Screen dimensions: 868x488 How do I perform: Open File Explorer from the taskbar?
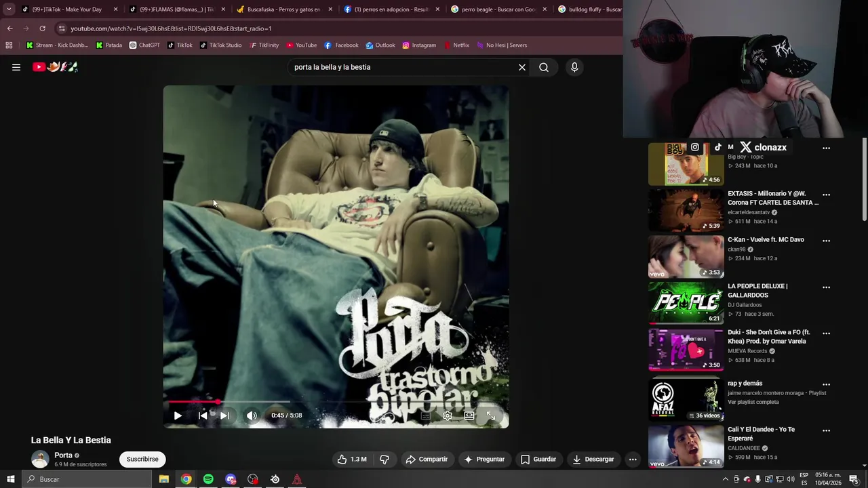[x=164, y=479]
